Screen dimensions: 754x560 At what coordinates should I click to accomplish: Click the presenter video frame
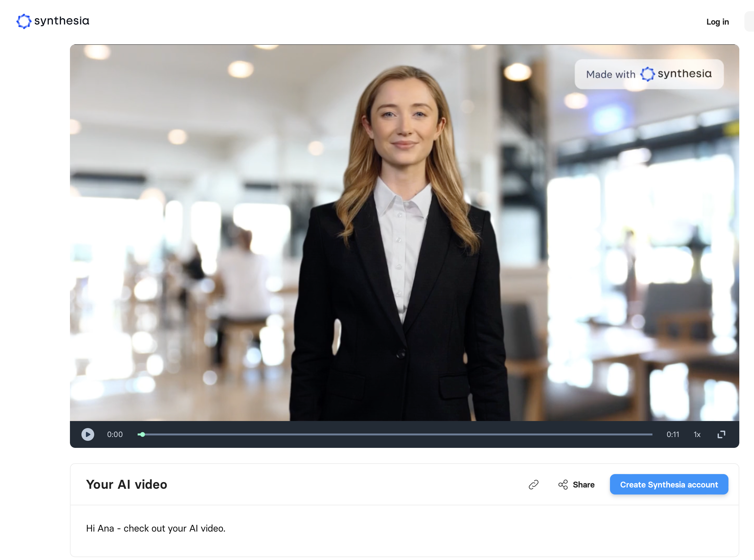coord(404,233)
